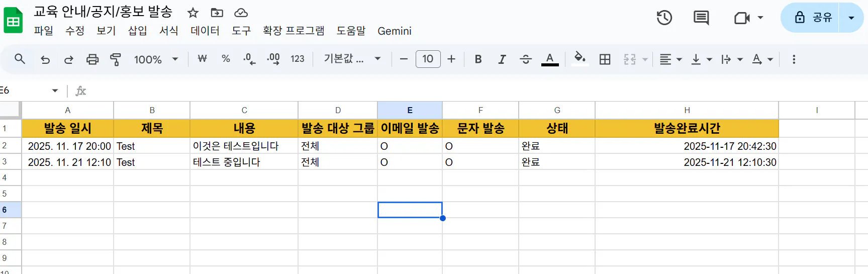The image size is (868, 274).
Task: Toggle bold formatting
Action: pyautogui.click(x=478, y=59)
